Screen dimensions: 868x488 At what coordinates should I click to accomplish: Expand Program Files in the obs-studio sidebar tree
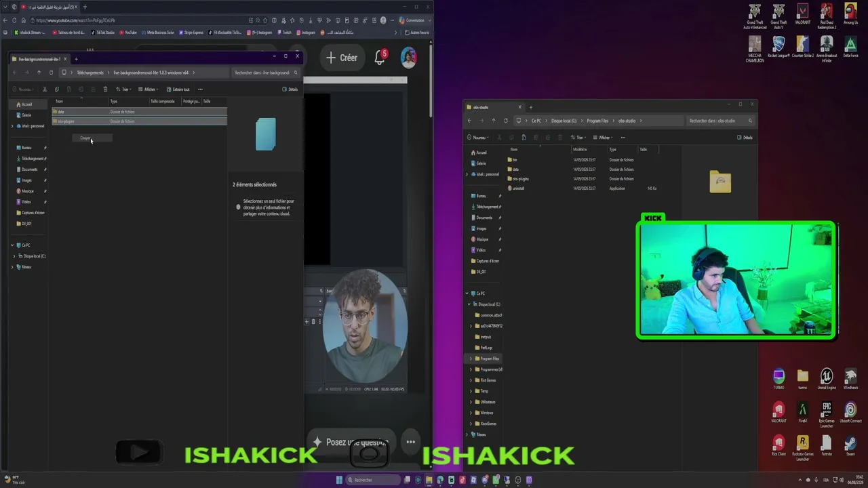471,359
